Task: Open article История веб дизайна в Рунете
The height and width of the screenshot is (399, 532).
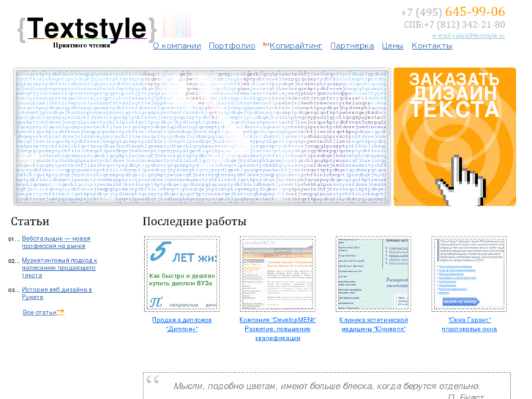Action: [x=56, y=293]
